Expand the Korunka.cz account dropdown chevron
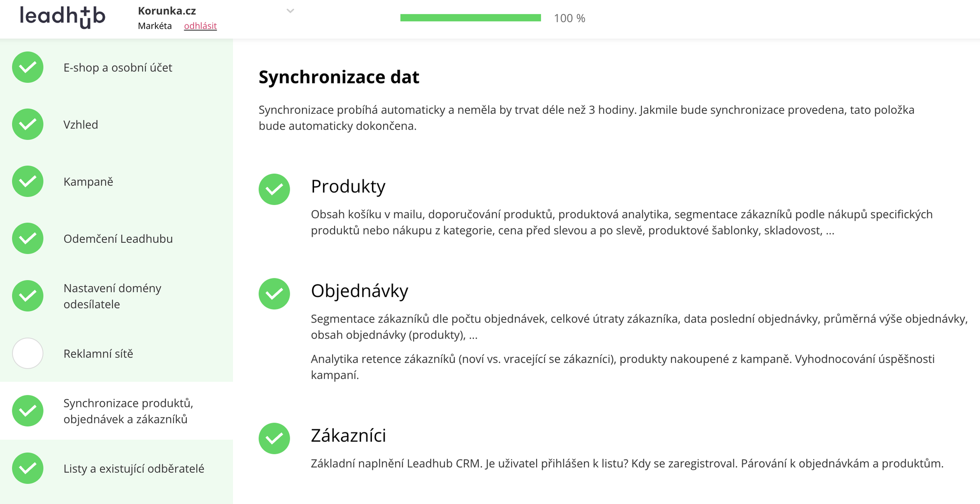The width and height of the screenshot is (980, 504). pyautogui.click(x=290, y=11)
